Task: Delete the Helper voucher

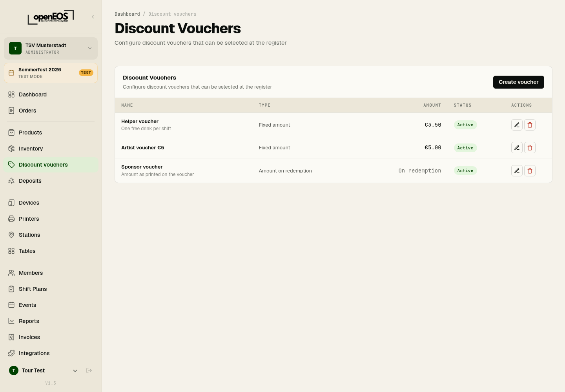Action: [x=530, y=125]
